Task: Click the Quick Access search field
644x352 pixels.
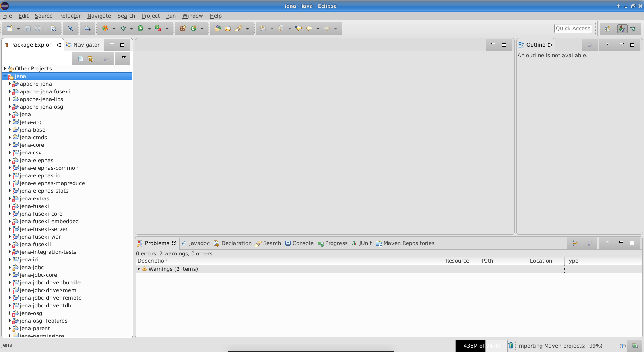Action: click(x=573, y=28)
